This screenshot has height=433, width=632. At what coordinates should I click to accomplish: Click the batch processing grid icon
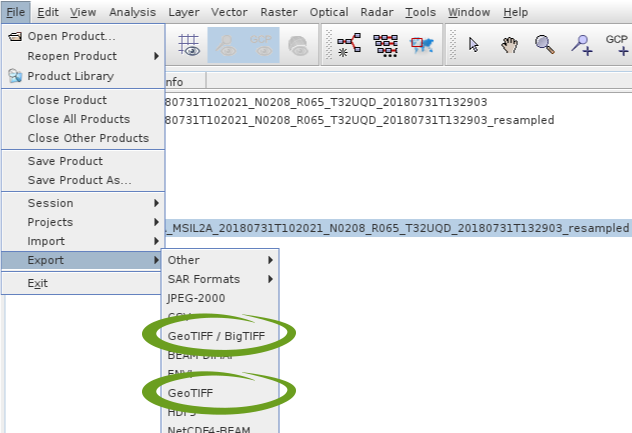click(385, 44)
